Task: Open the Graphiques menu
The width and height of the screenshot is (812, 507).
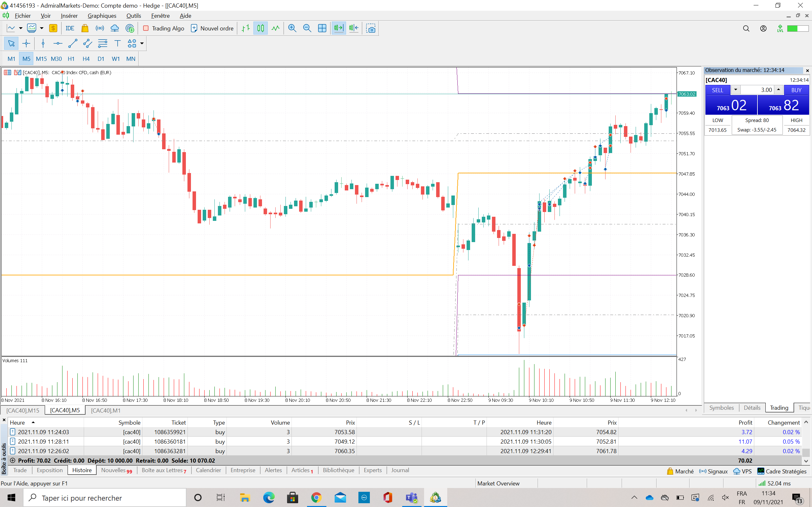Action: [102, 16]
